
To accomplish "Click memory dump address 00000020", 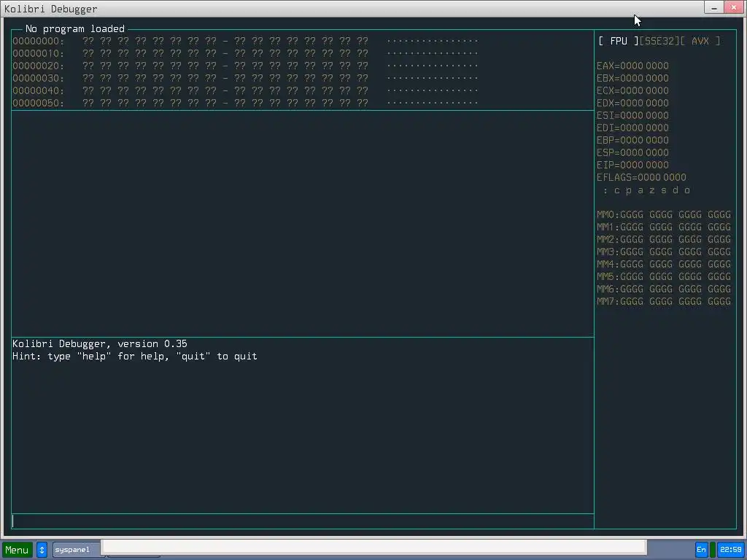I will [38, 66].
